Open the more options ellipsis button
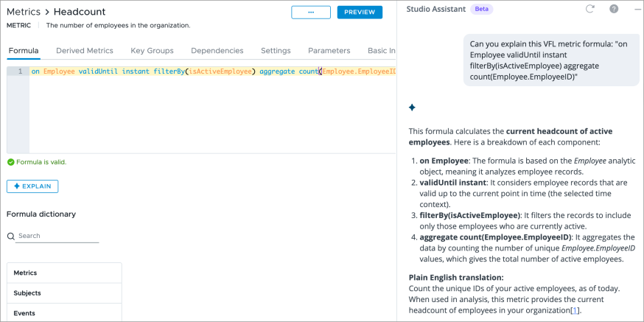 [311, 13]
